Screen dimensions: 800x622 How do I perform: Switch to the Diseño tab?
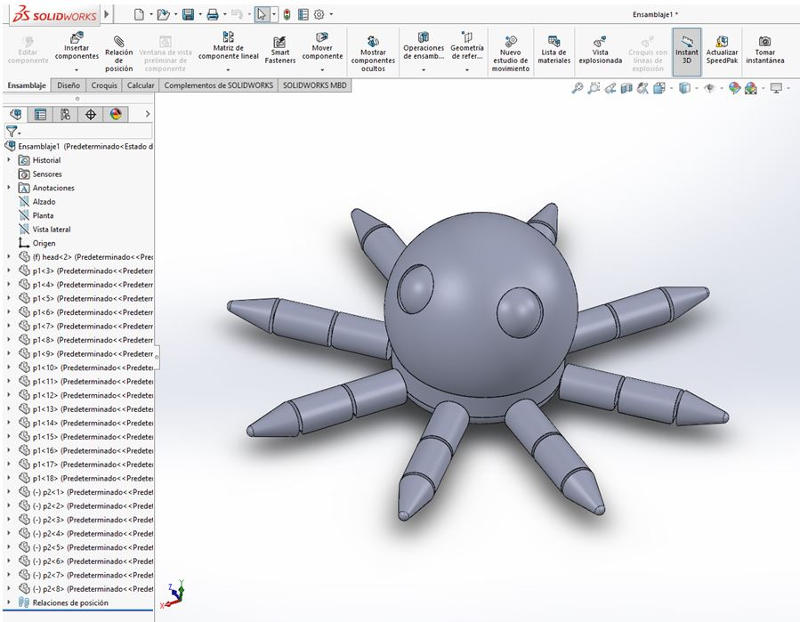[x=68, y=85]
